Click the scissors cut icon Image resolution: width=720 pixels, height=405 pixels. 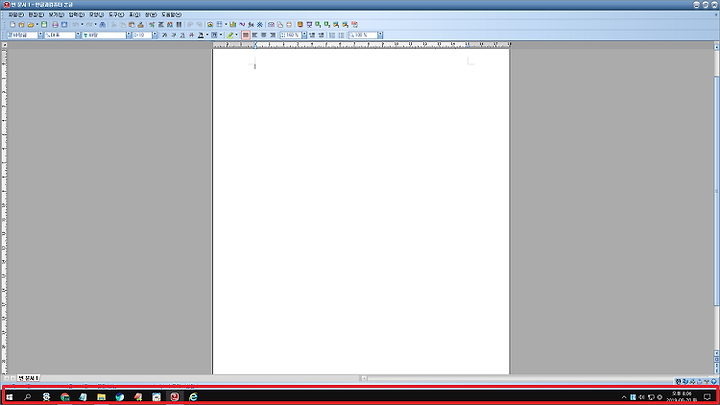coord(114,25)
